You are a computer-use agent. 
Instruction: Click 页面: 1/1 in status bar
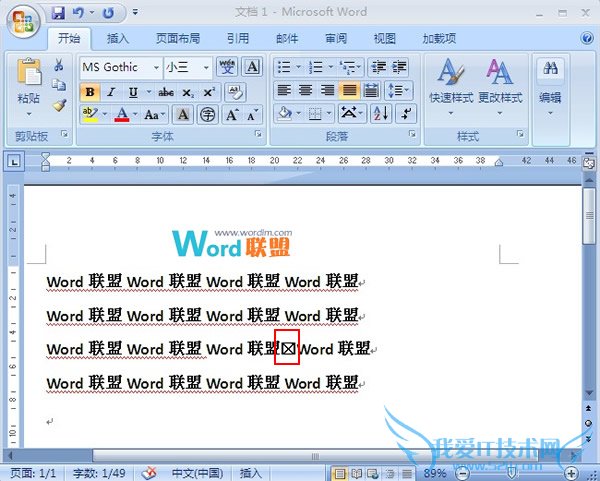(33, 473)
